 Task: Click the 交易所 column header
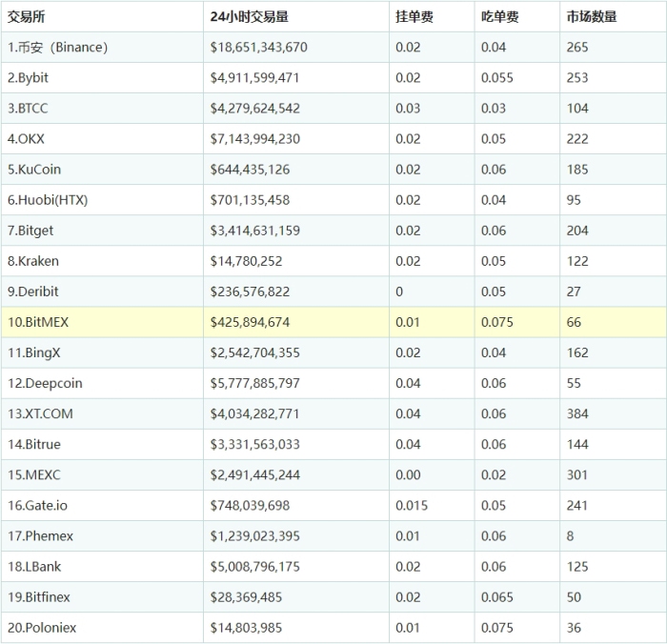click(27, 17)
